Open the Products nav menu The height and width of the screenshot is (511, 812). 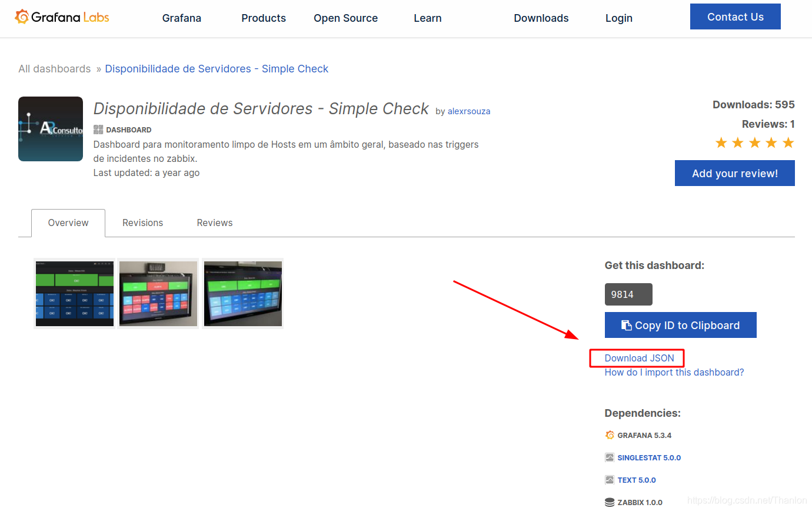point(264,18)
